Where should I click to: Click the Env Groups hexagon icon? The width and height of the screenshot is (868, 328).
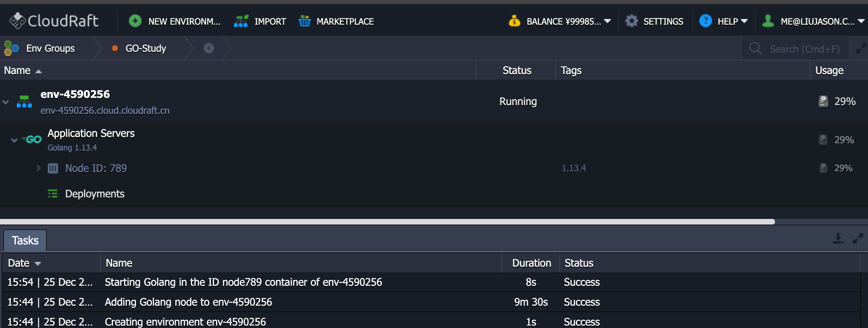tap(11, 48)
